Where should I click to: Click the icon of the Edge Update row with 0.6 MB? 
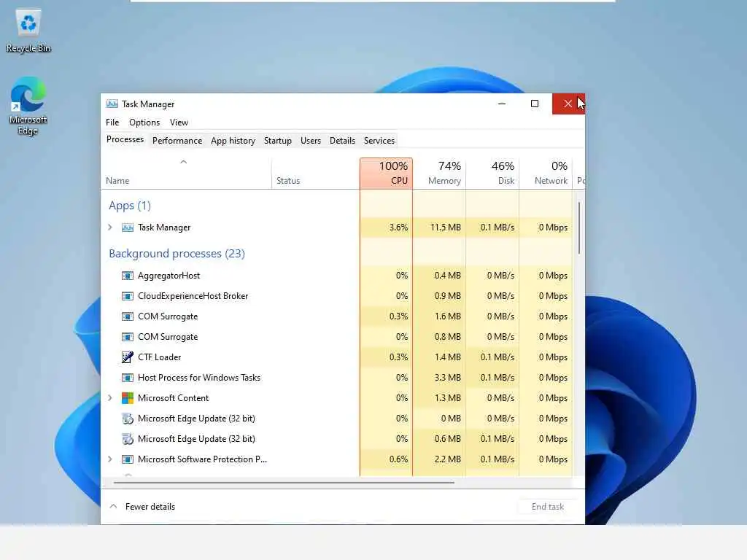(128, 439)
